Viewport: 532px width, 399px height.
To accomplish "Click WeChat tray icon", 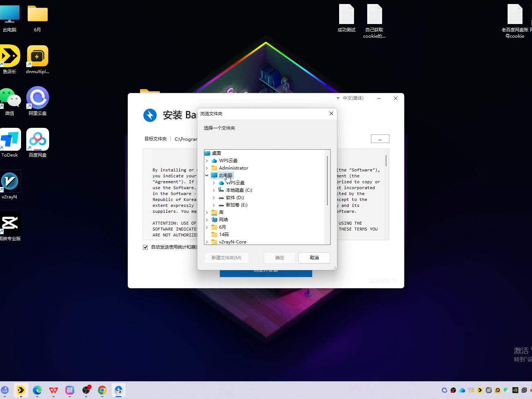I will tap(507, 390).
